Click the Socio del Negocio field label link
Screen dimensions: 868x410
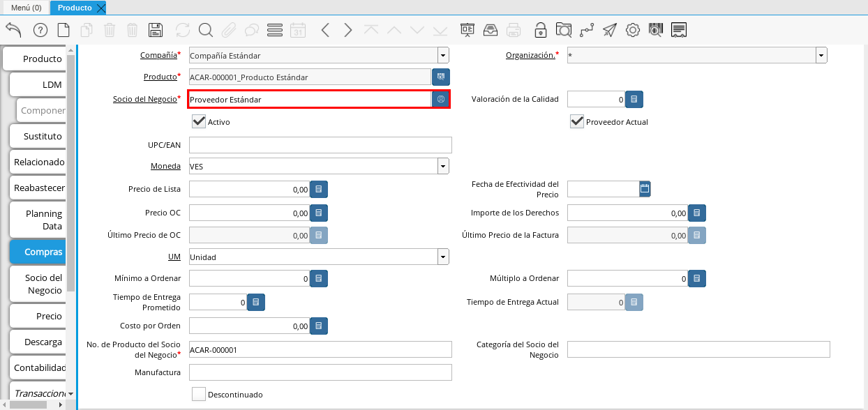pyautogui.click(x=144, y=99)
